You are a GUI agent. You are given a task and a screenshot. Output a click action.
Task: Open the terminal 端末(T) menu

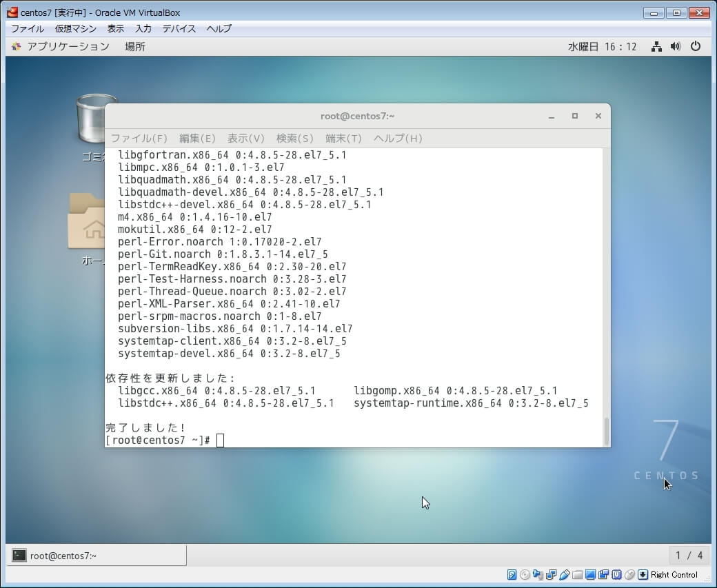coord(343,138)
